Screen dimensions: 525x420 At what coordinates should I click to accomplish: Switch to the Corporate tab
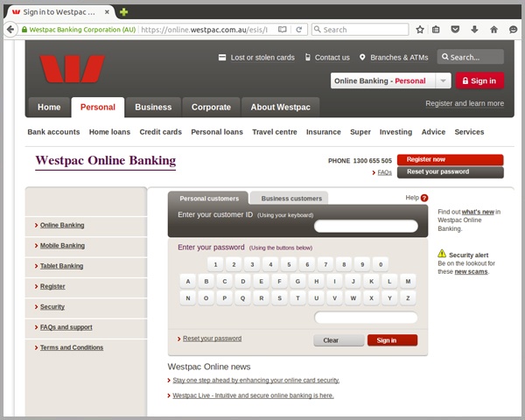[211, 107]
